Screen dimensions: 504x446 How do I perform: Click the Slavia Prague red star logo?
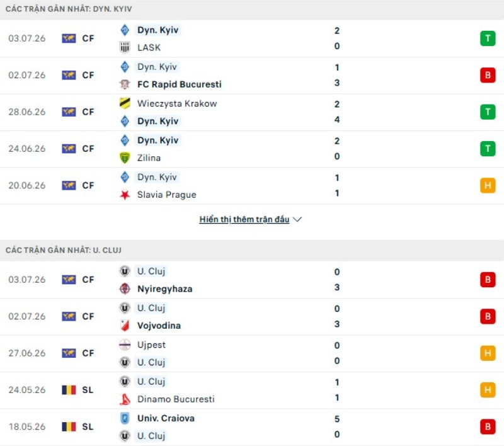pos(125,195)
